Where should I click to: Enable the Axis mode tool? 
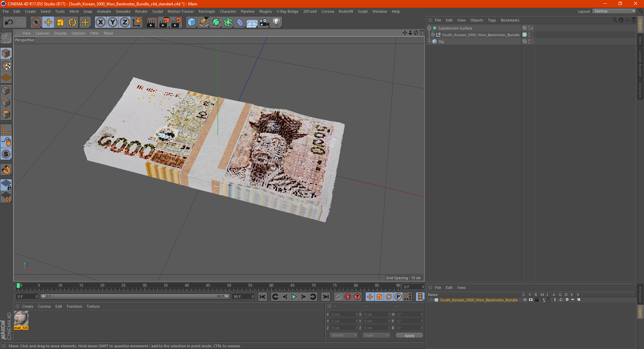pyautogui.click(x=6, y=130)
